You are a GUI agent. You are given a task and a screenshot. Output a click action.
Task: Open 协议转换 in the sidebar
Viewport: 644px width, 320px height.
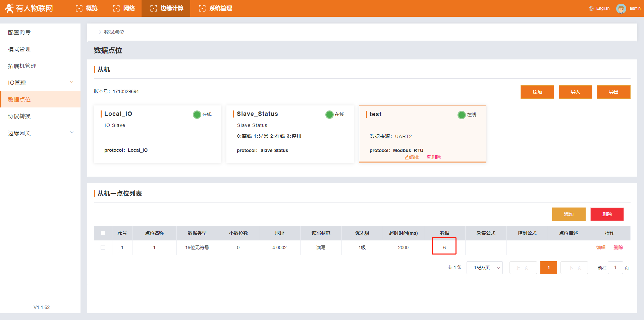pyautogui.click(x=19, y=116)
